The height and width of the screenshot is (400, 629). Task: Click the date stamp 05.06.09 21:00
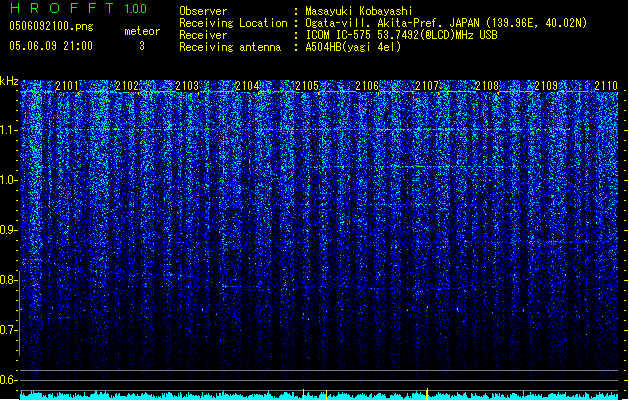tap(51, 46)
